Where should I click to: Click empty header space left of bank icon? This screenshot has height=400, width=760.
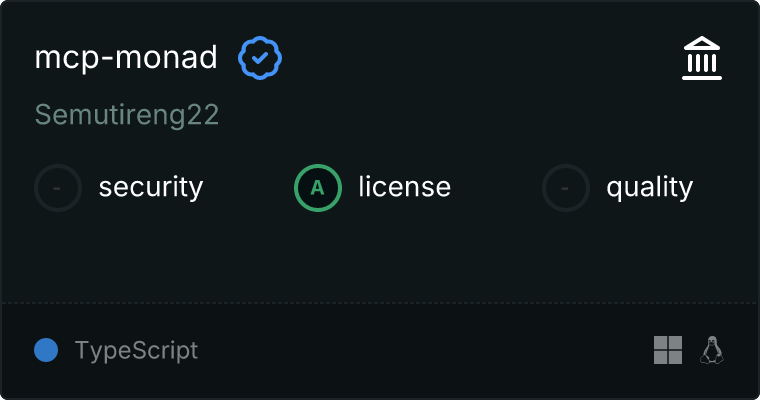tap(480, 58)
